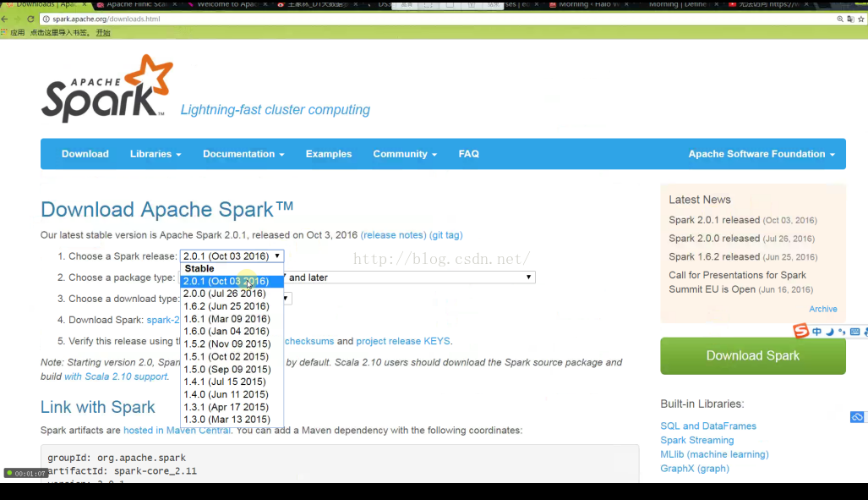This screenshot has height=500, width=868.
Task: Click the green Download Spark button
Action: [x=753, y=356]
